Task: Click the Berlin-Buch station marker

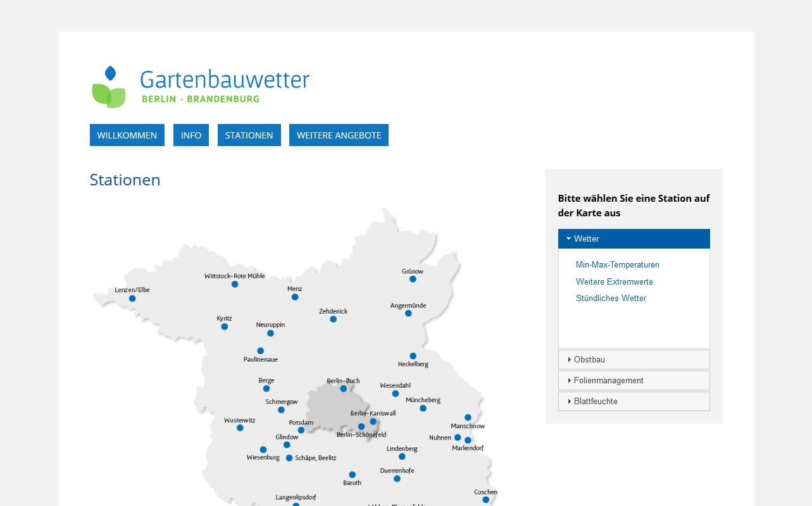Action: [x=344, y=388]
